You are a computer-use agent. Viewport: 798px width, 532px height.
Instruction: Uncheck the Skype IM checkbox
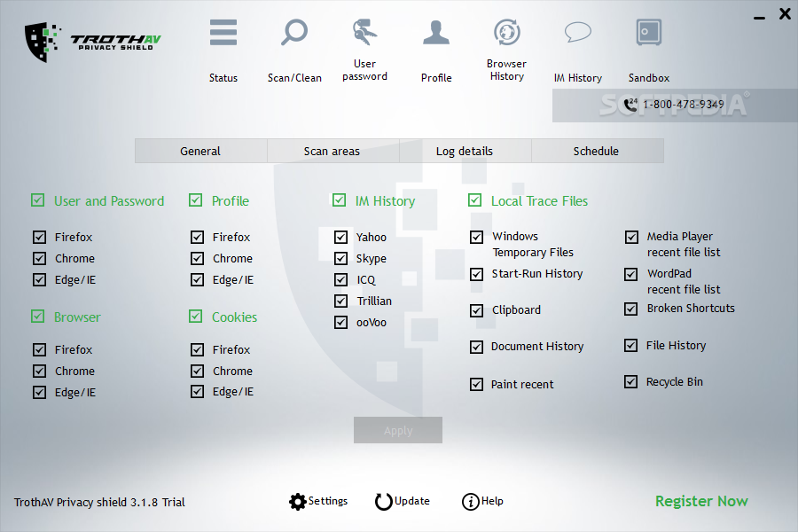[x=340, y=258]
